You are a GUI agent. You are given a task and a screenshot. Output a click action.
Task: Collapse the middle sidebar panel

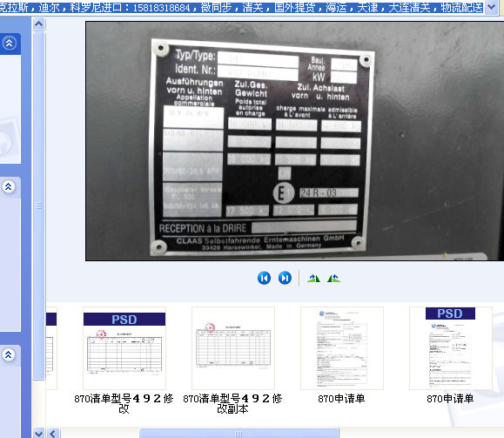pos(9,186)
